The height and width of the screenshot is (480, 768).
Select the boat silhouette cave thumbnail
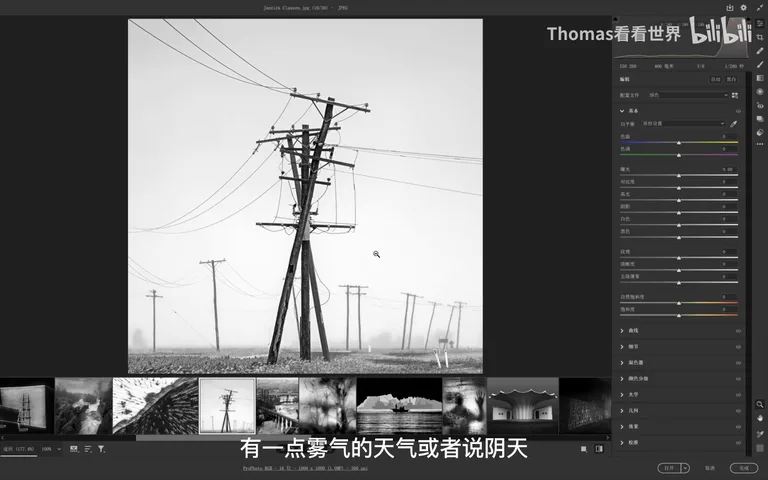399,406
